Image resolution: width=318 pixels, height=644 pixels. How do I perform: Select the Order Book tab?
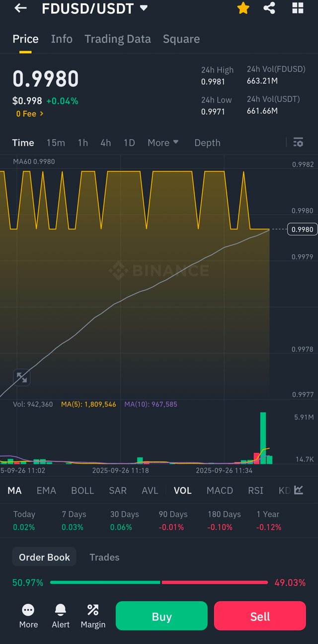pos(44,557)
